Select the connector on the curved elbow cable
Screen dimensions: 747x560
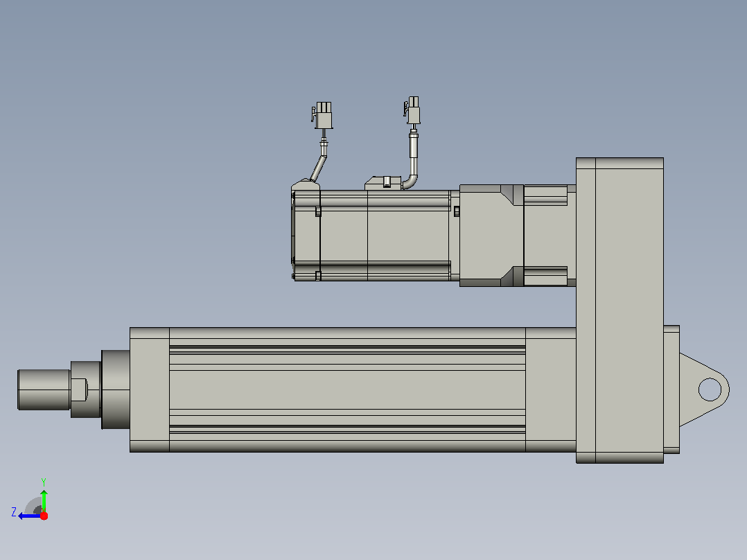[x=412, y=111]
